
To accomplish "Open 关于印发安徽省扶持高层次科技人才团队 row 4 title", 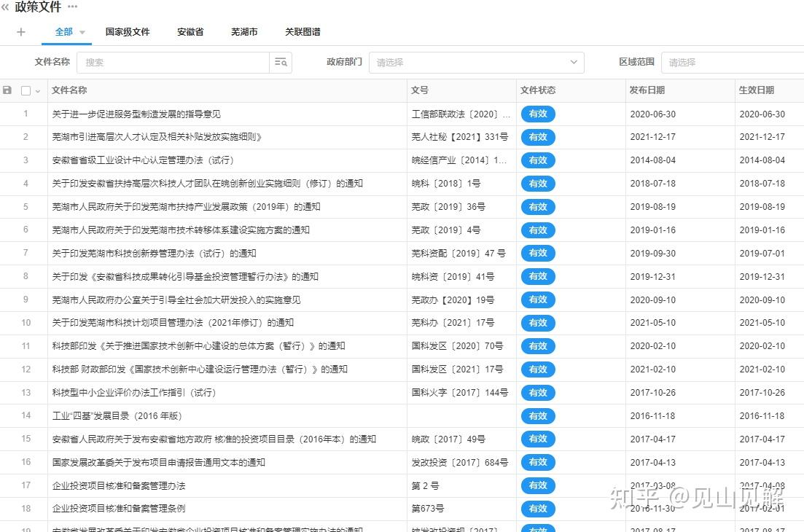I will (207, 184).
